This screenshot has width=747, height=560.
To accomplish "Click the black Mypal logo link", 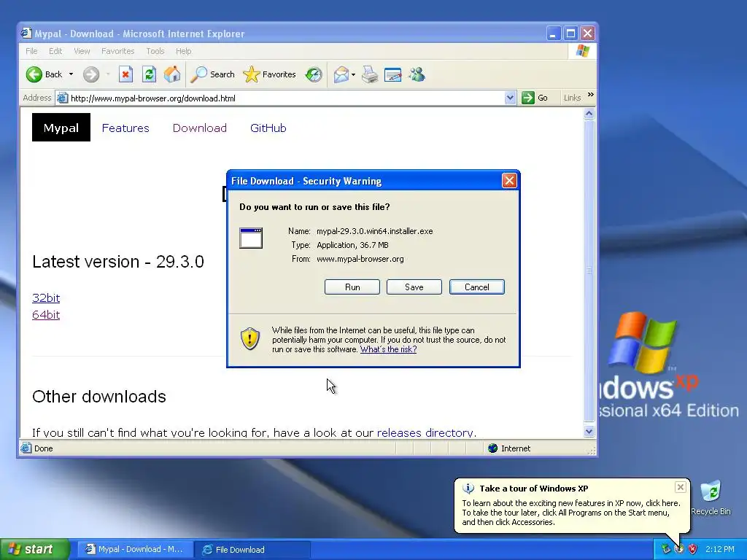I will [61, 128].
